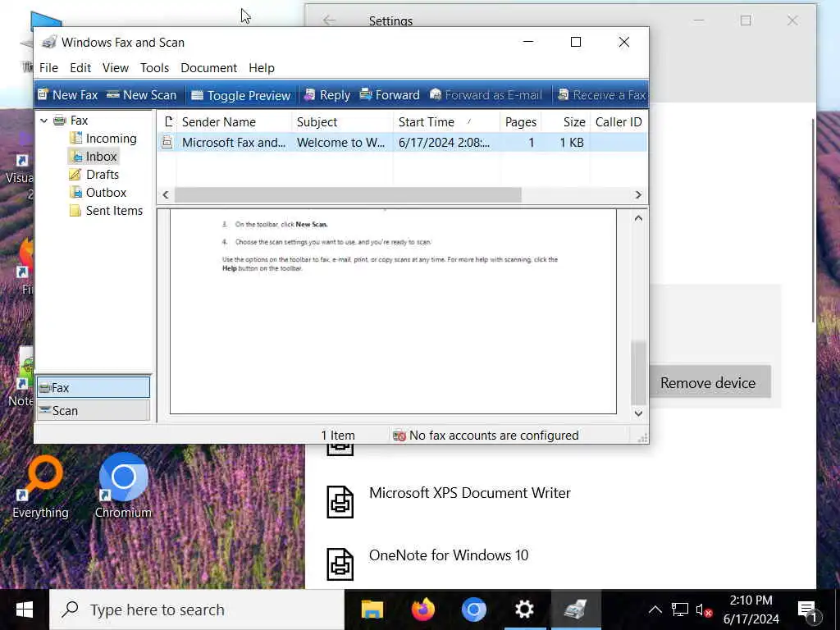Start a New Scan from toolbar
This screenshot has height=630, width=840.
pos(141,95)
